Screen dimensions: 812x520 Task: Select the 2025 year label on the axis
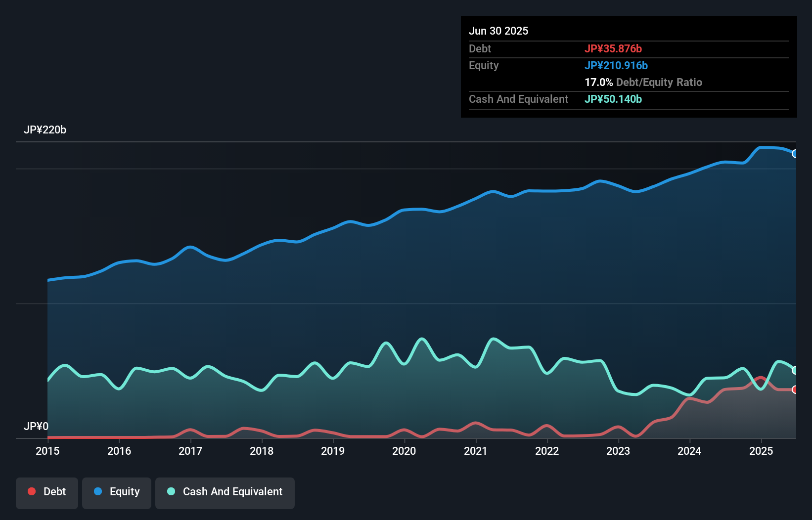click(761, 451)
